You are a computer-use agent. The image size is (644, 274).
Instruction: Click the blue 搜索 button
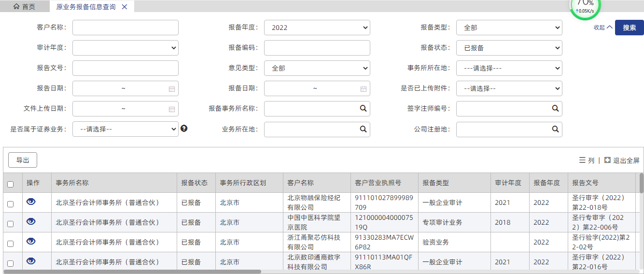pyautogui.click(x=629, y=28)
